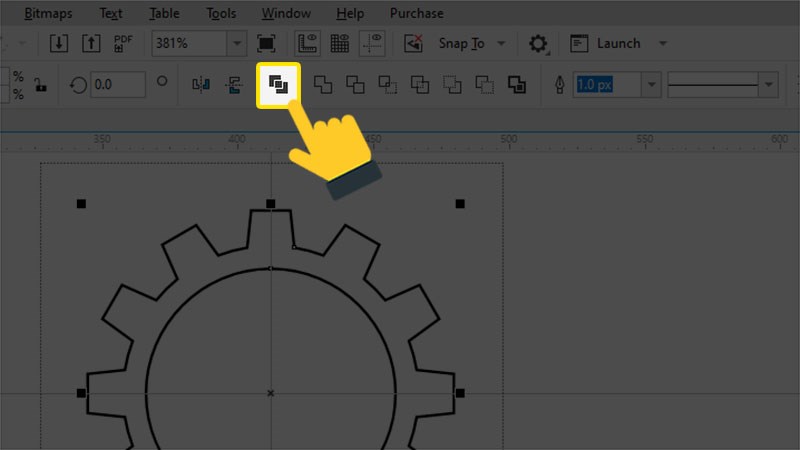Open the Tools menu

point(221,14)
